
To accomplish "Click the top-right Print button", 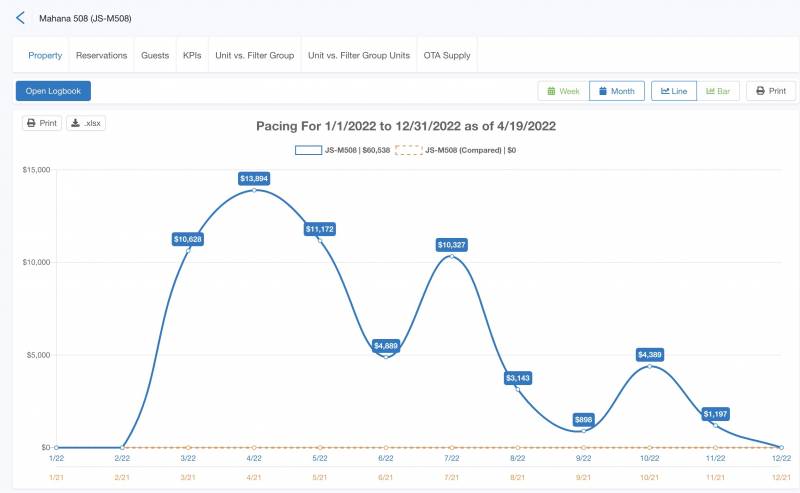I will click(x=771, y=91).
